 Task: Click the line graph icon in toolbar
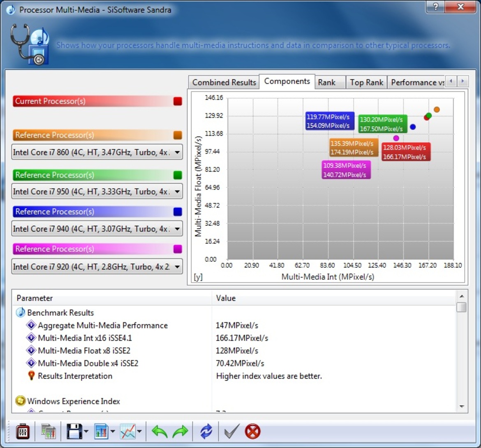(128, 432)
